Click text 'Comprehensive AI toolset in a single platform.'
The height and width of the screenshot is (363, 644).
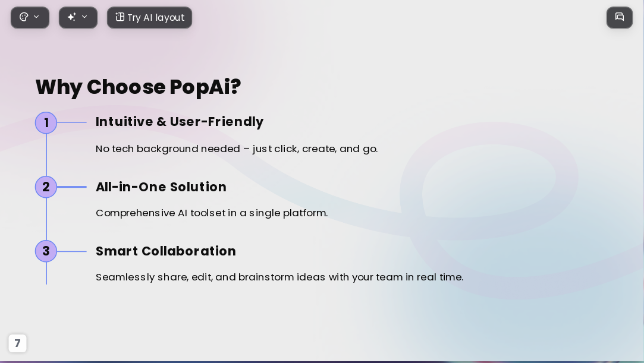pyautogui.click(x=212, y=213)
